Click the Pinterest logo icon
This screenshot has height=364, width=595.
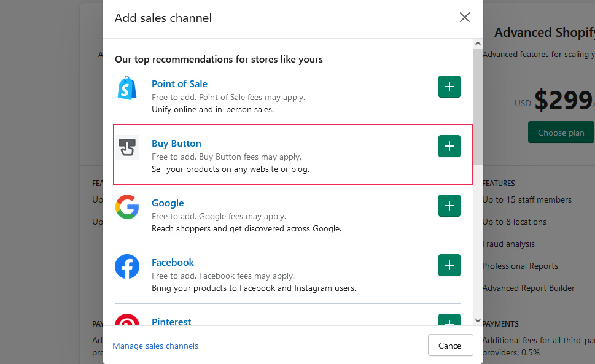(127, 320)
